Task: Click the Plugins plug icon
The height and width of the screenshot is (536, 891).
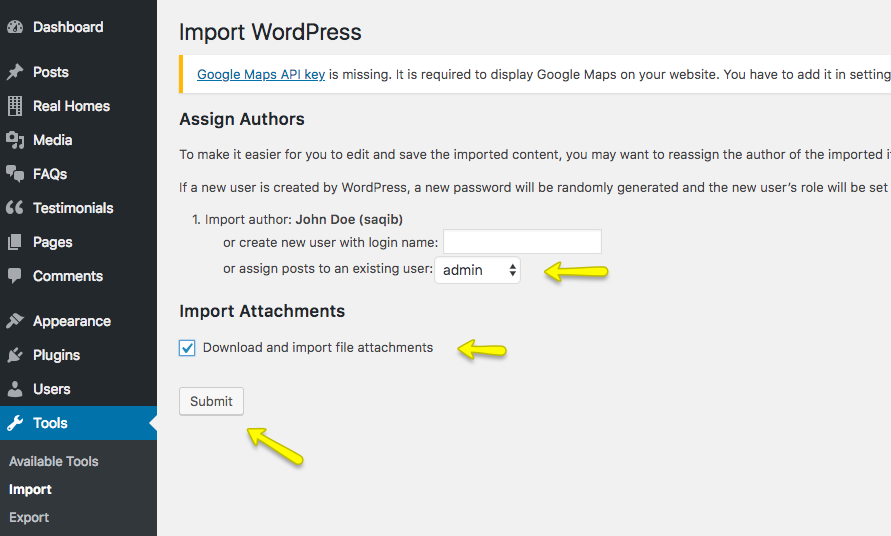Action: click(x=15, y=355)
